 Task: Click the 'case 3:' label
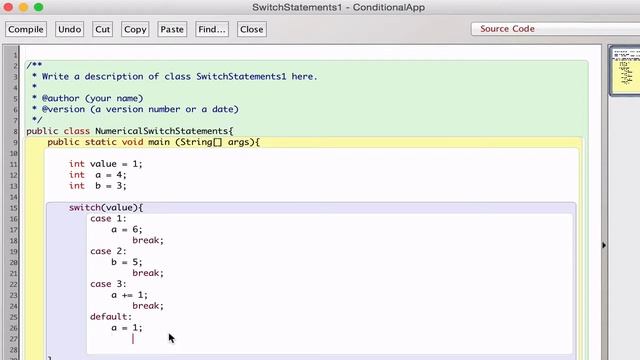tap(109, 284)
